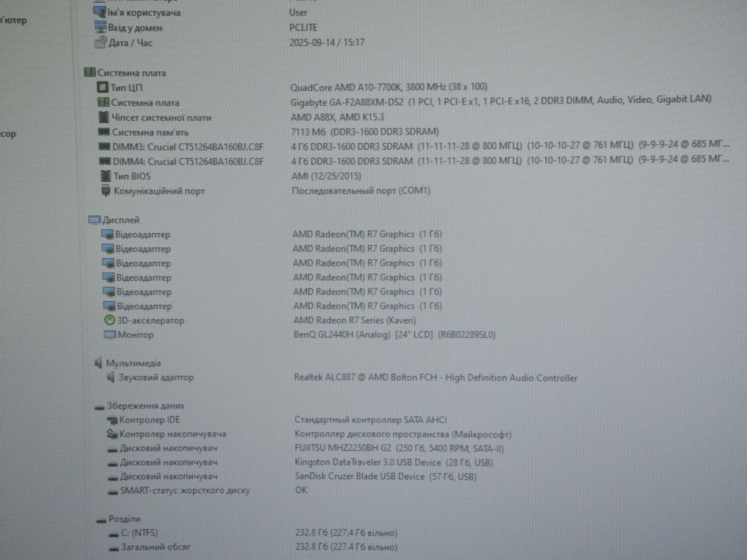This screenshot has width=747, height=560.
Task: Click the speaker icon beside Звуковий адаптор
Action: [x=111, y=377]
